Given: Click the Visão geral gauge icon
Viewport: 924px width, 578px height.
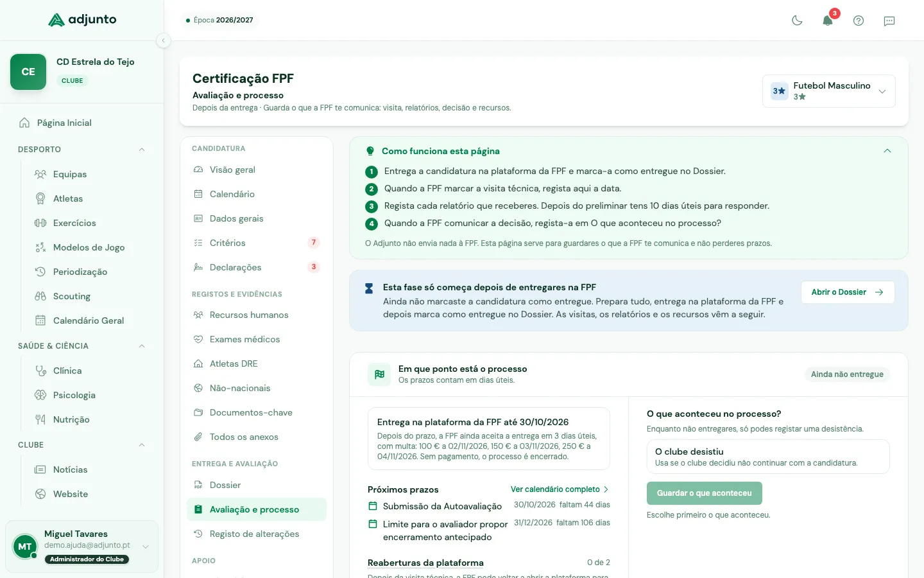Looking at the screenshot, I should [x=198, y=170].
